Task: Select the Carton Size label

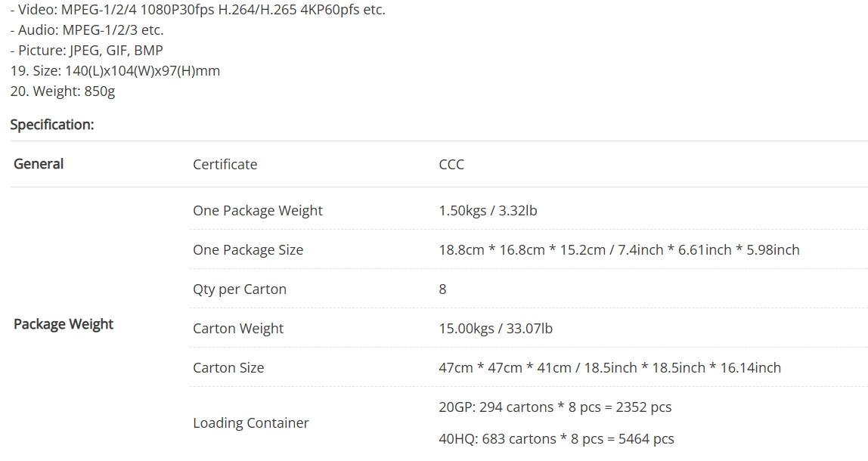Action: click(x=228, y=367)
